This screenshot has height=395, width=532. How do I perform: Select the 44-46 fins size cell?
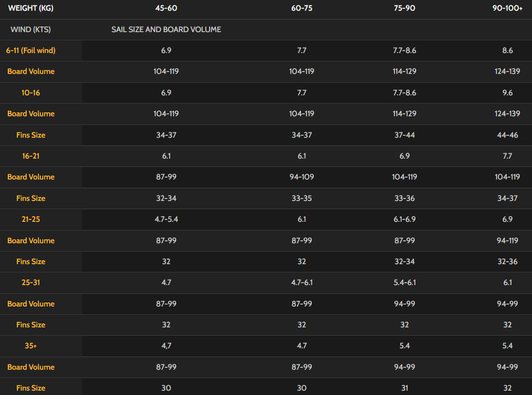[x=507, y=135]
